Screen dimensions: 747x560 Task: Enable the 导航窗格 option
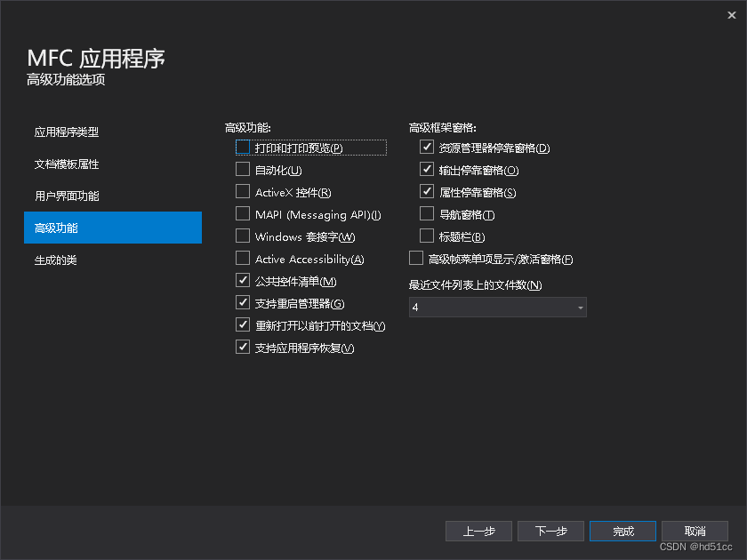pyautogui.click(x=427, y=213)
